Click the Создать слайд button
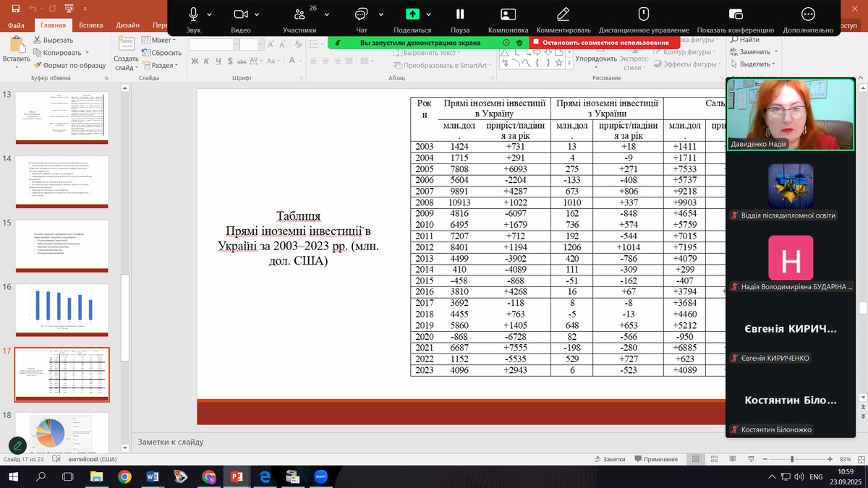The height and width of the screenshot is (488, 868). [x=126, y=52]
